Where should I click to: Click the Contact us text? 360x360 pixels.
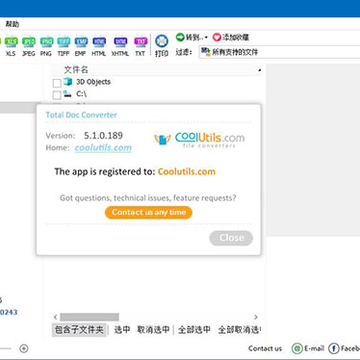click(265, 349)
